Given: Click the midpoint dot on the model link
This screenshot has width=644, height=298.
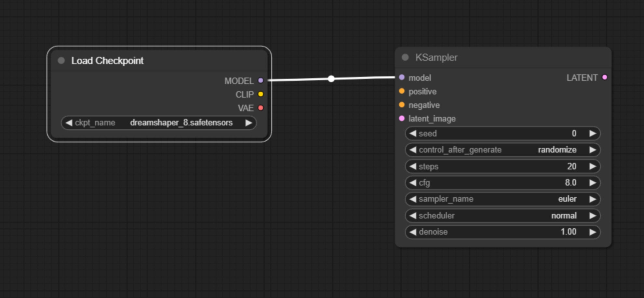Looking at the screenshot, I should click(x=331, y=79).
